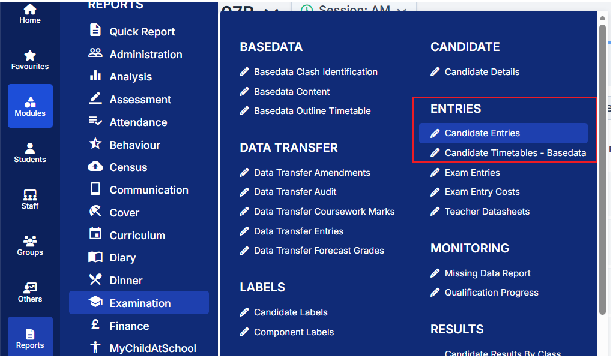
Task: Click the flyout menu vertical scrollbar
Action: tap(603, 168)
